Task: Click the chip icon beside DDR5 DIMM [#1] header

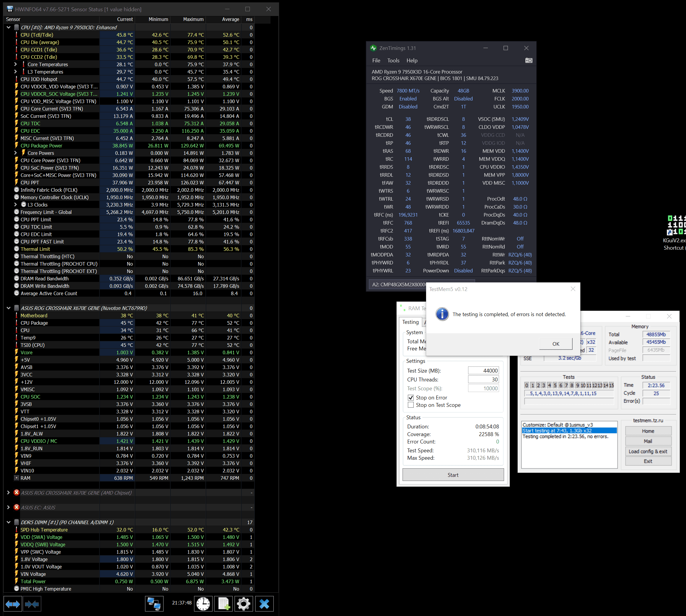Action: (x=16, y=522)
